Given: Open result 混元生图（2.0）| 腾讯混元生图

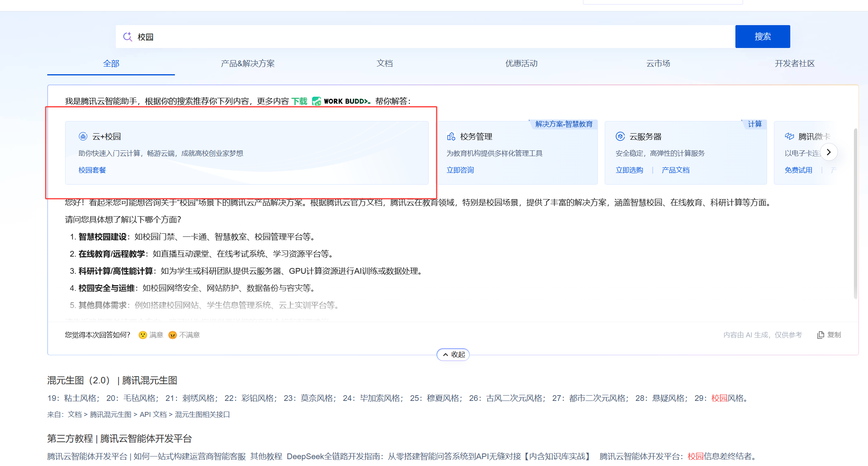Looking at the screenshot, I should pos(112,380).
